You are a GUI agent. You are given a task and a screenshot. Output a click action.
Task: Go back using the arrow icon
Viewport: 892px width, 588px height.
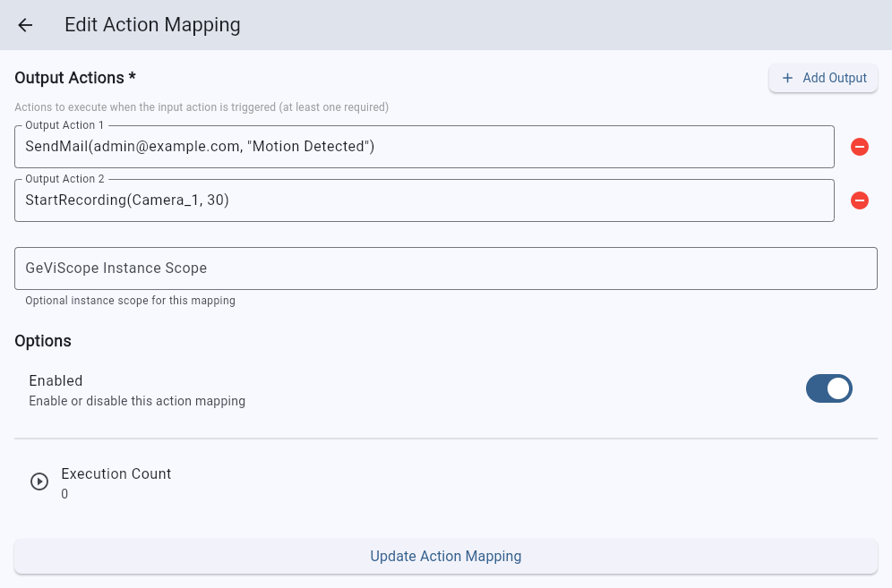tap(25, 25)
